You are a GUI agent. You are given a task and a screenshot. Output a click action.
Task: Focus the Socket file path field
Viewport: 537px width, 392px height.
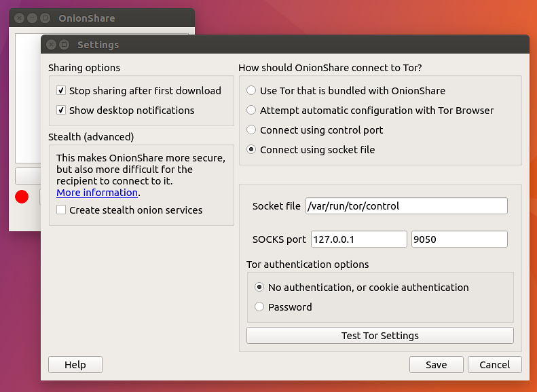coord(407,206)
